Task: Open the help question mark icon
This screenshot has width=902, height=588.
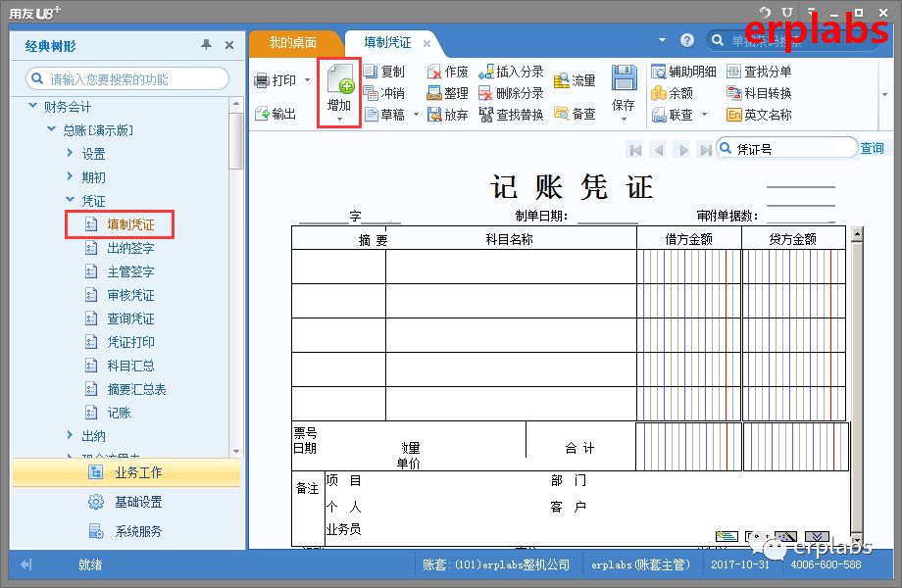Action: pos(687,40)
